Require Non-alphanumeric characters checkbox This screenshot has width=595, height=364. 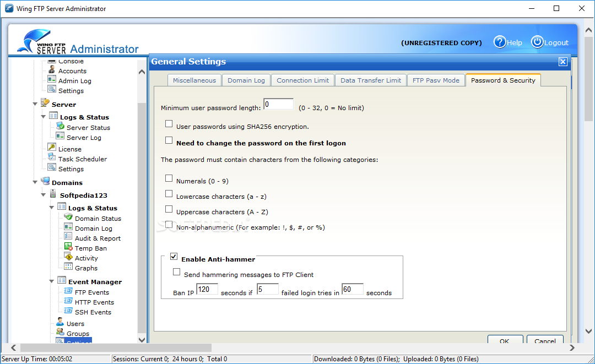point(169,225)
